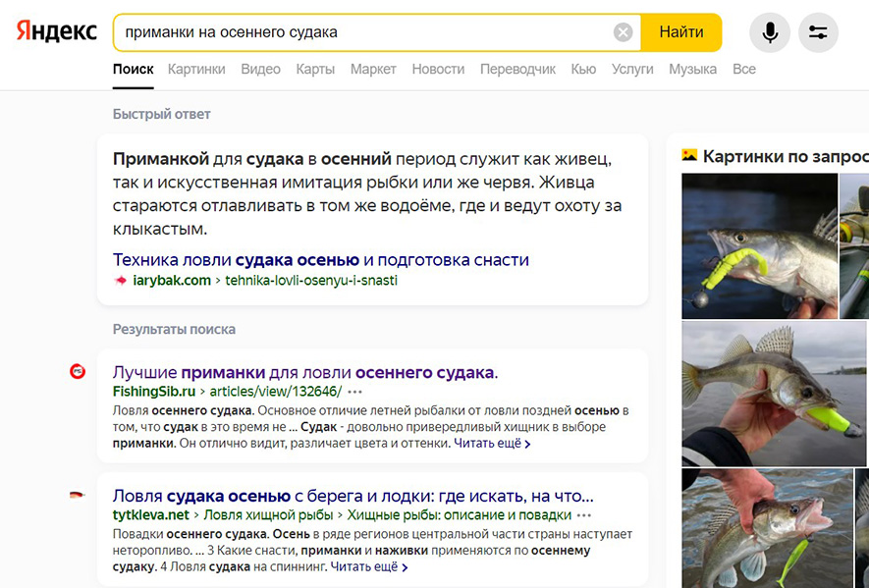The width and height of the screenshot is (869, 588).
Task: Focus the search query input field
Action: pos(366,32)
